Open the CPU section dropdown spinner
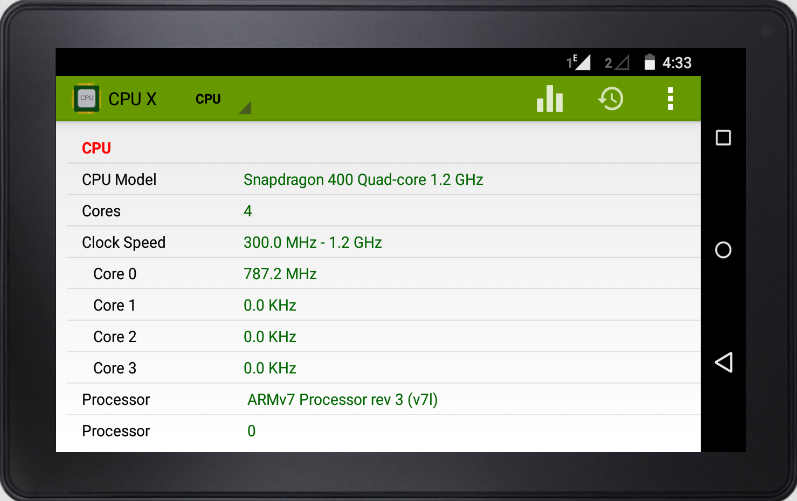This screenshot has width=797, height=501. [x=223, y=99]
